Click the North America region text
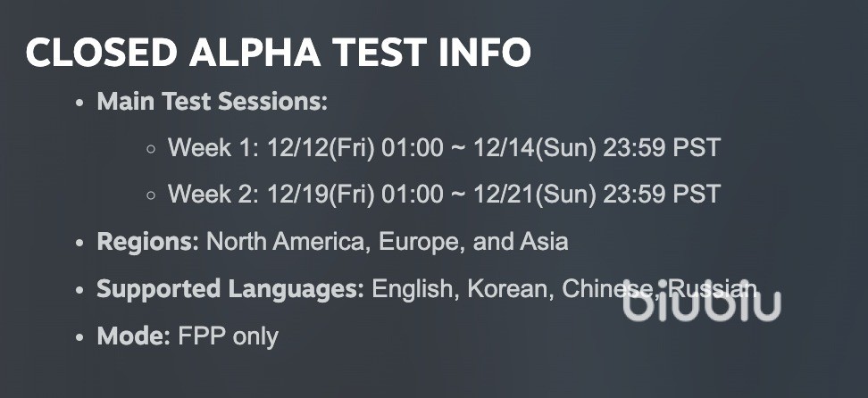The image size is (868, 398). click(x=286, y=242)
